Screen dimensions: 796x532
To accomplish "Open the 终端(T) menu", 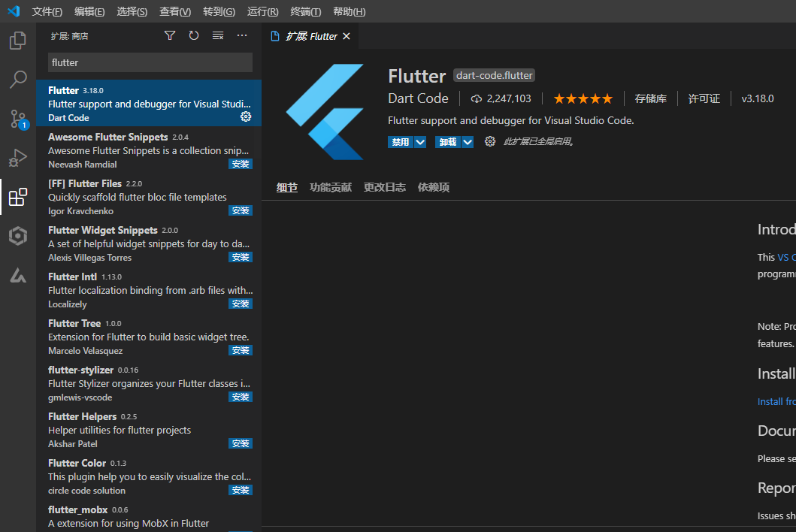I will [306, 11].
